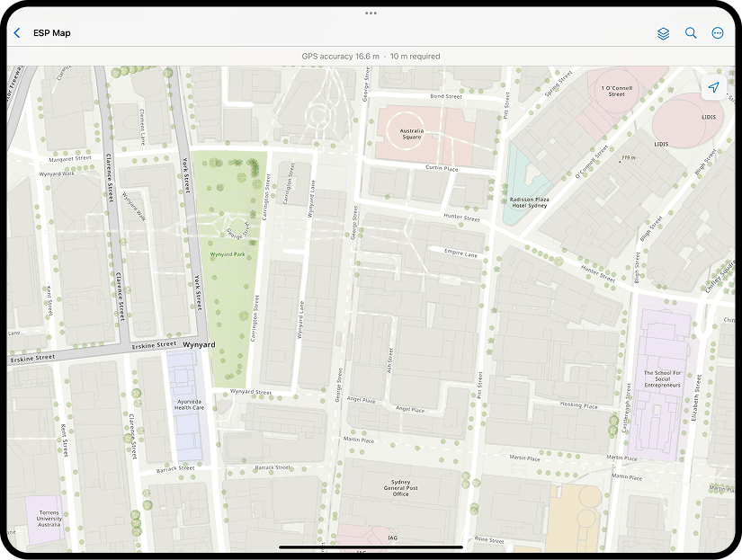
Task: Tap the LIDIS label near the top right
Action: (707, 117)
